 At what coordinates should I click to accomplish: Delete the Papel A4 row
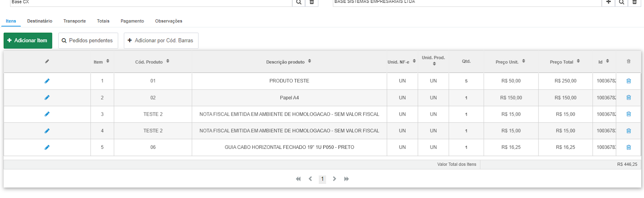point(629,98)
